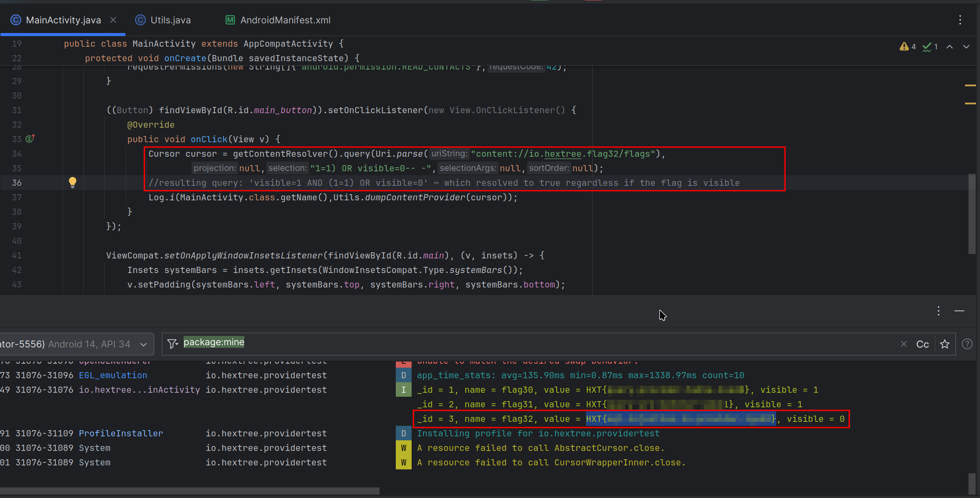
Task: Click line number 36 in gutter
Action: (x=17, y=183)
